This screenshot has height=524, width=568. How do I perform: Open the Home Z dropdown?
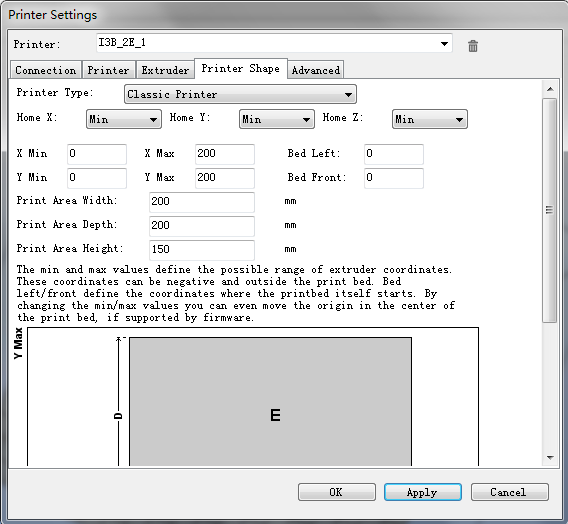point(430,119)
